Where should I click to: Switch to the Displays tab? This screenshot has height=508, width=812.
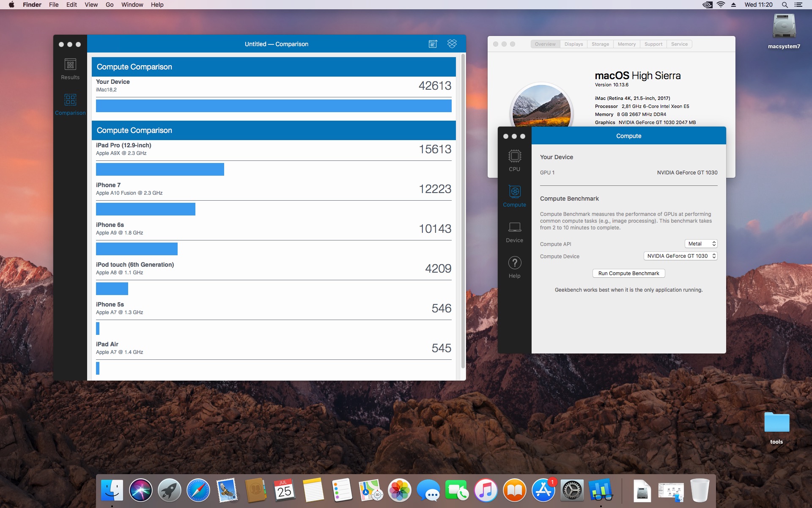[x=573, y=44]
